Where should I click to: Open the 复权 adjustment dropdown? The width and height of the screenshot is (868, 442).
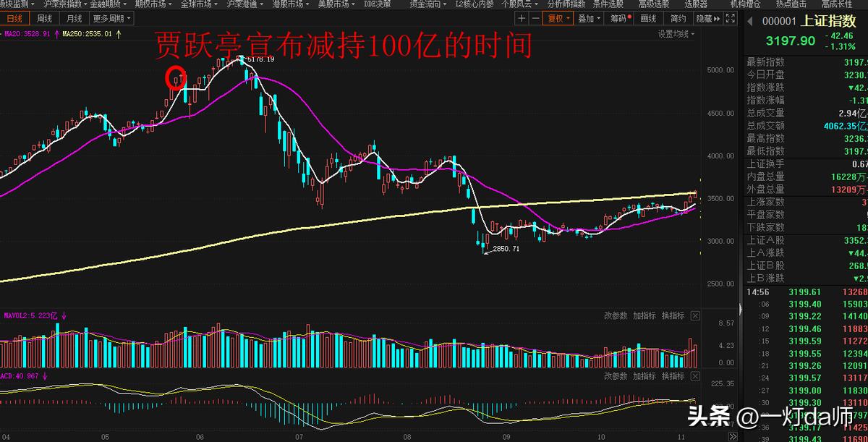click(x=558, y=19)
